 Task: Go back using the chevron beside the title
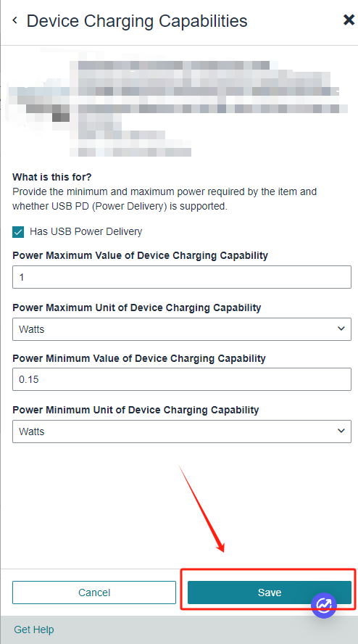pos(14,20)
